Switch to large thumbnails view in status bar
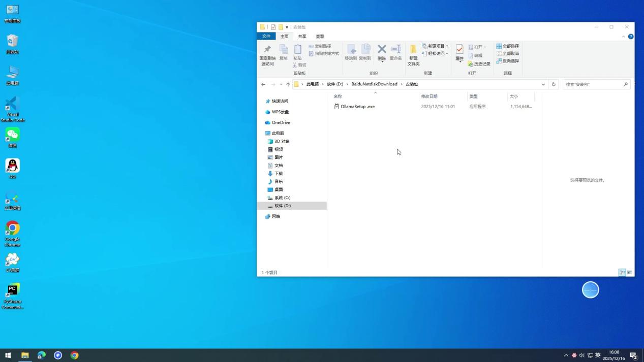644x362 pixels. (630, 273)
